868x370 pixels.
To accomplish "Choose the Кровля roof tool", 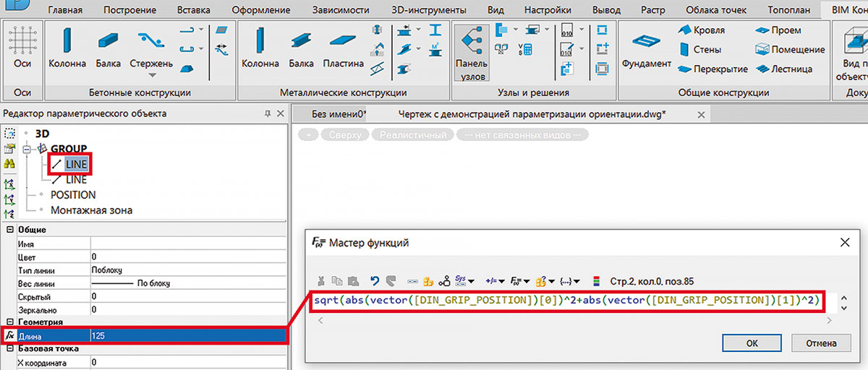I will [701, 30].
